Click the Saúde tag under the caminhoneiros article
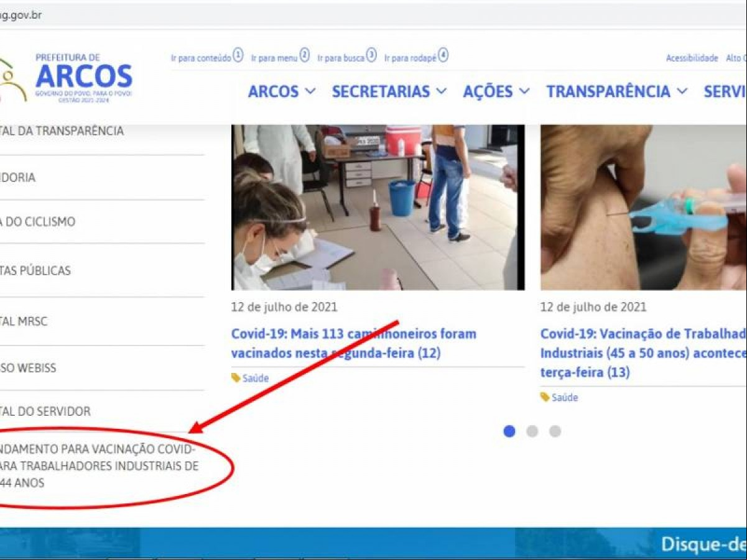Viewport: 747px width, 560px height. pyautogui.click(x=250, y=378)
